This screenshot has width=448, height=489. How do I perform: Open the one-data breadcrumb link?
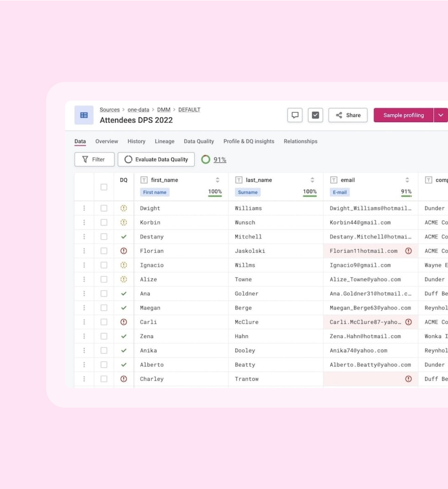pyautogui.click(x=138, y=110)
